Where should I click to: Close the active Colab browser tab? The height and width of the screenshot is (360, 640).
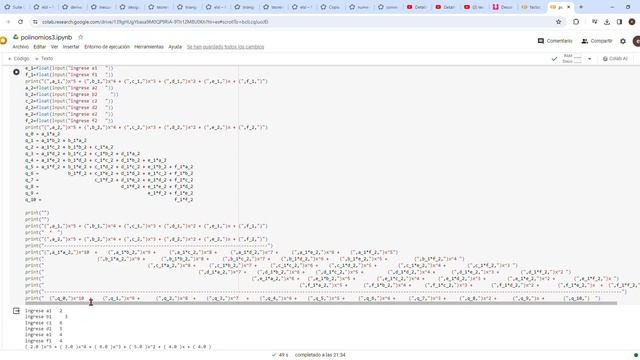(569, 7)
